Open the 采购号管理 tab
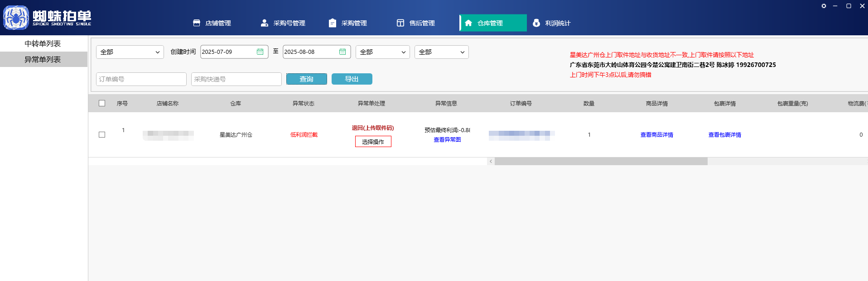Screen dimensions: 868x281 click(283, 23)
